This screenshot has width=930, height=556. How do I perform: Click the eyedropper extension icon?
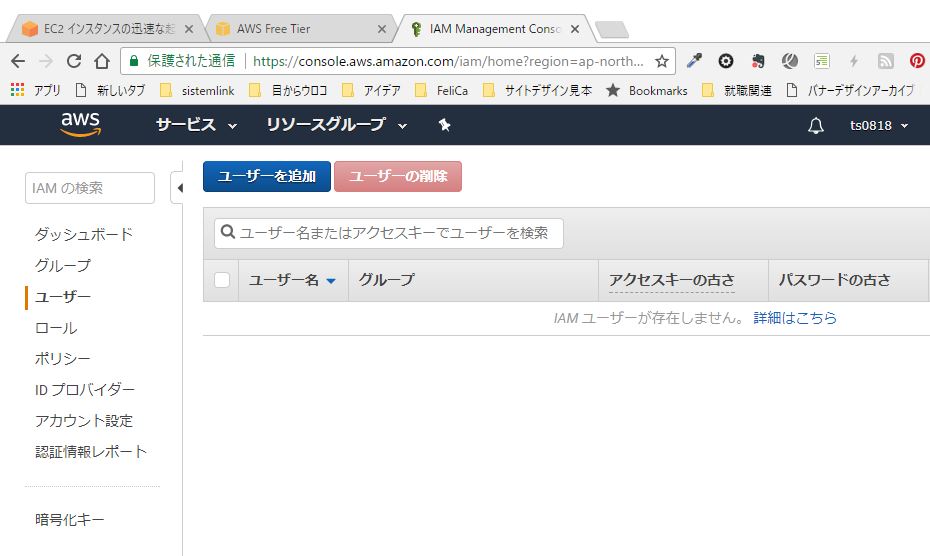point(694,61)
